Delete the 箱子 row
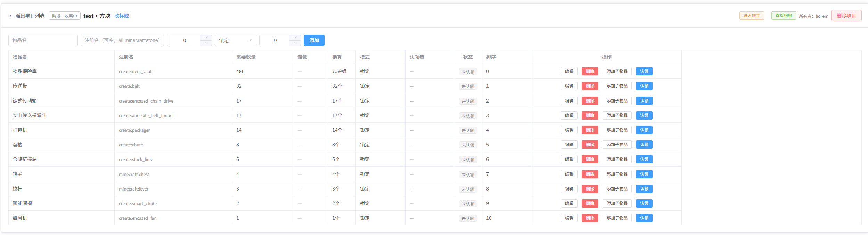This screenshot has height=235, width=868. click(x=590, y=174)
